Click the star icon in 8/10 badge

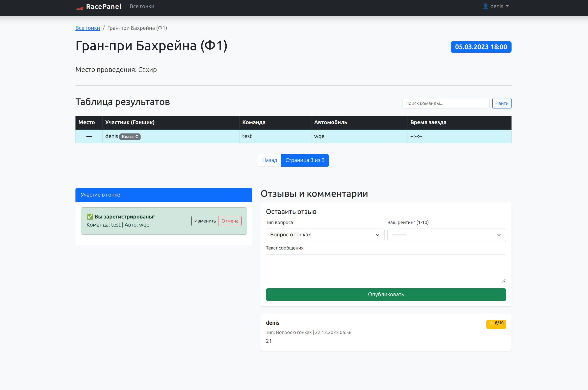tap(491, 323)
